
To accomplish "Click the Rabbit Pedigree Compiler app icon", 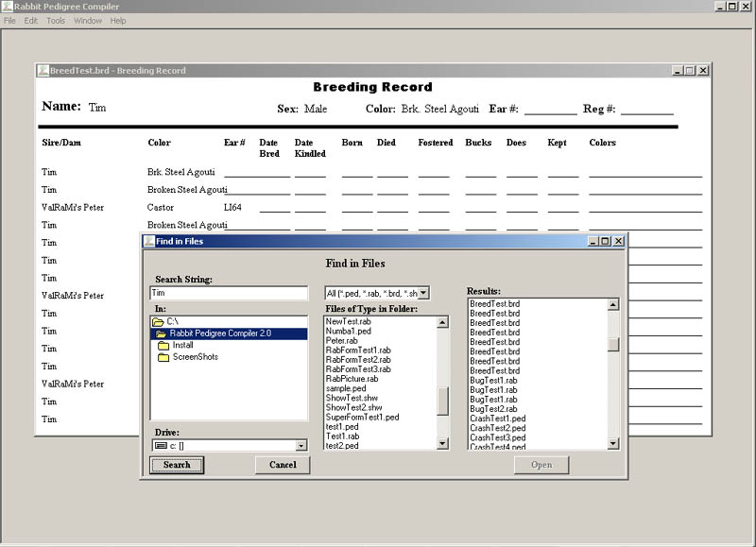I will tap(7, 7).
